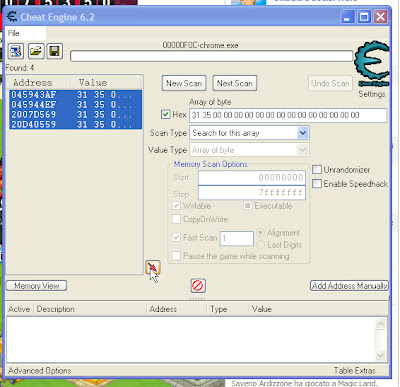The width and height of the screenshot is (400, 387).
Task: Click address table scrollbar up arrow
Action: pyautogui.click(x=380, y=323)
